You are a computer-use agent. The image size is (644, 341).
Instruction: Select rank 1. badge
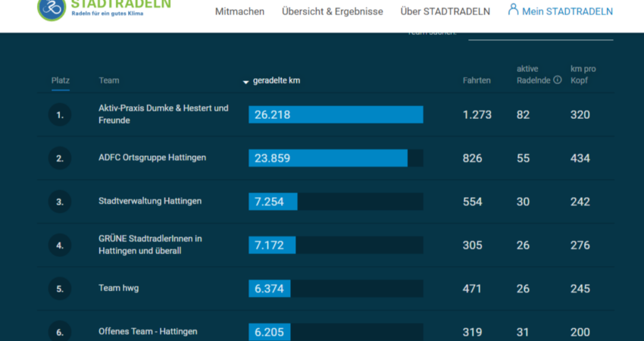pyautogui.click(x=60, y=114)
